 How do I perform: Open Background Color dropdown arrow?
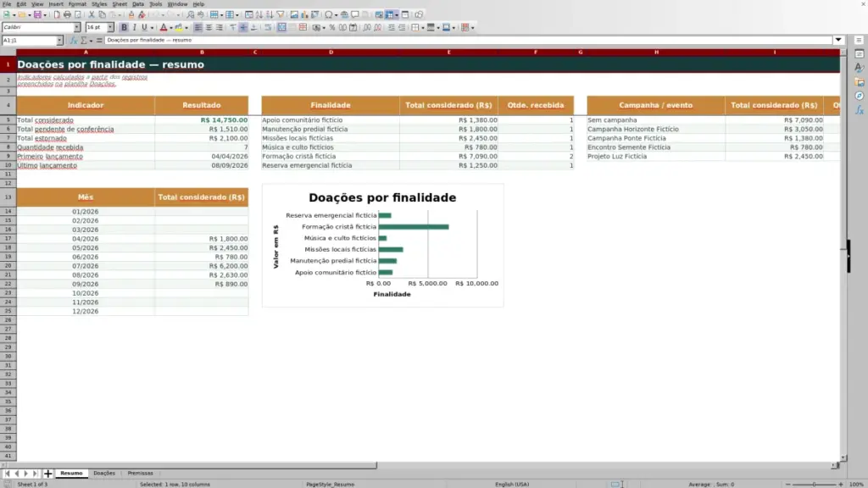click(x=186, y=27)
